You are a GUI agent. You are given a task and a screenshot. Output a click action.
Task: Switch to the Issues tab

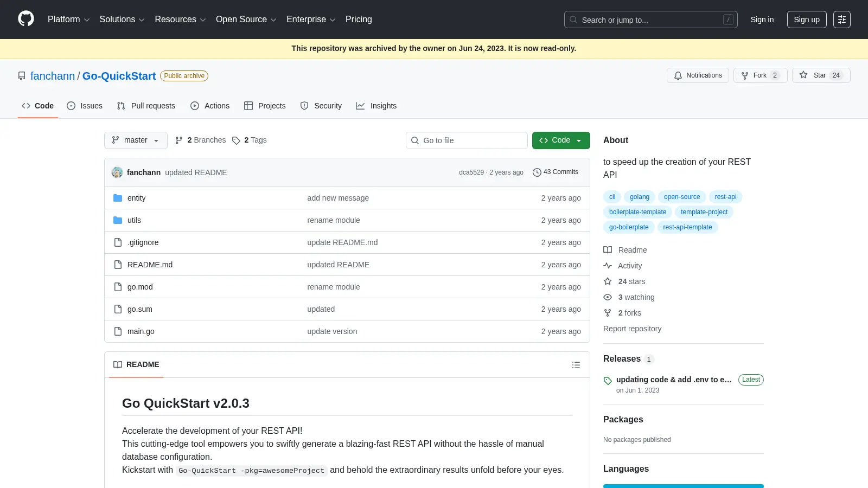tap(85, 106)
